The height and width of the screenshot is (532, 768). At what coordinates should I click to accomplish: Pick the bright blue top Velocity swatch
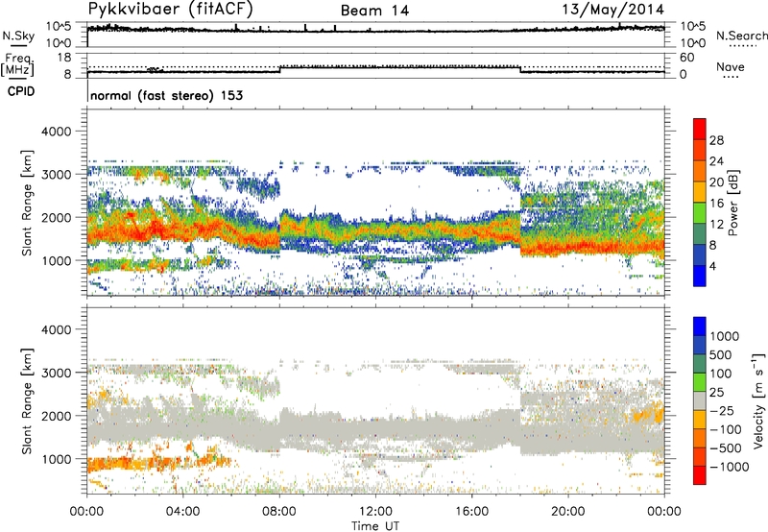[700, 326]
